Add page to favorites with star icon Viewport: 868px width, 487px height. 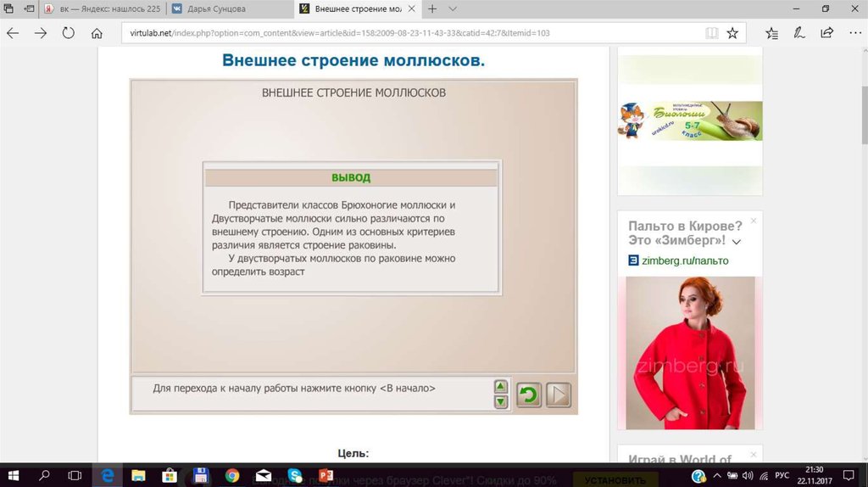[732, 33]
